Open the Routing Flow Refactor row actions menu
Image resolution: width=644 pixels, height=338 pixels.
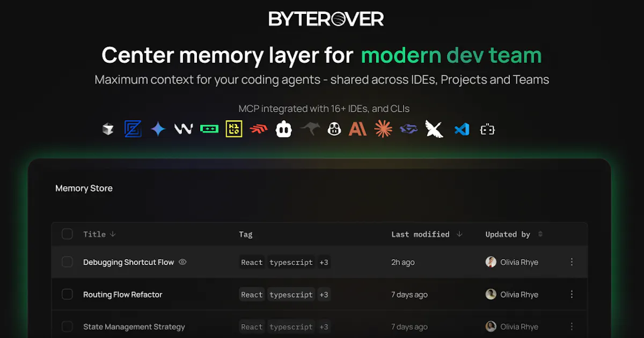pyautogui.click(x=572, y=294)
